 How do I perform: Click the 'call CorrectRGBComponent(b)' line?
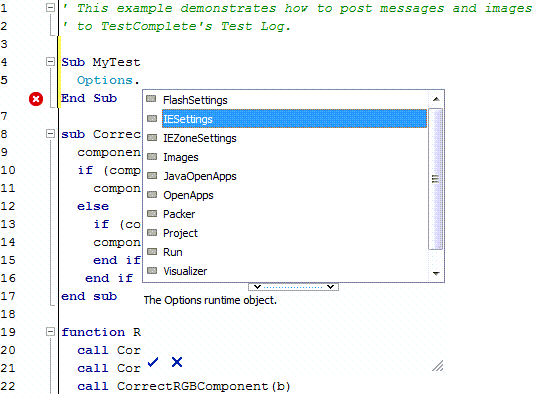[184, 386]
